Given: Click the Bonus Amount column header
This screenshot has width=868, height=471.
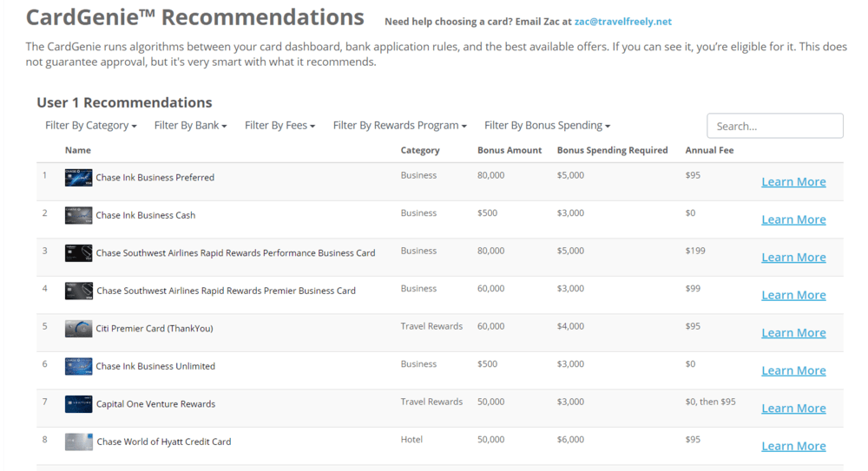Looking at the screenshot, I should (510, 150).
